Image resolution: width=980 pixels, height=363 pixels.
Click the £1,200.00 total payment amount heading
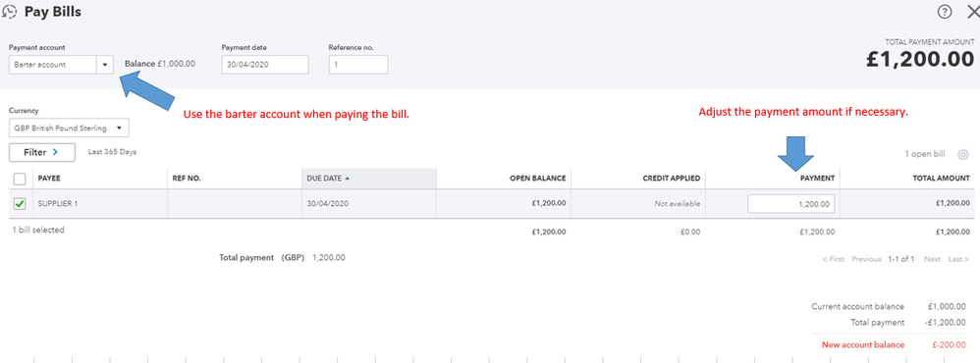point(919,59)
